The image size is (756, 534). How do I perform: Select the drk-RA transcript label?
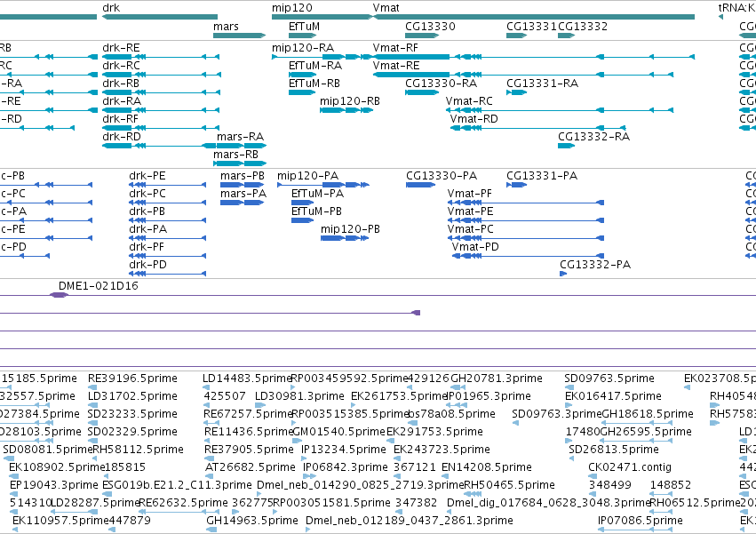tap(122, 100)
